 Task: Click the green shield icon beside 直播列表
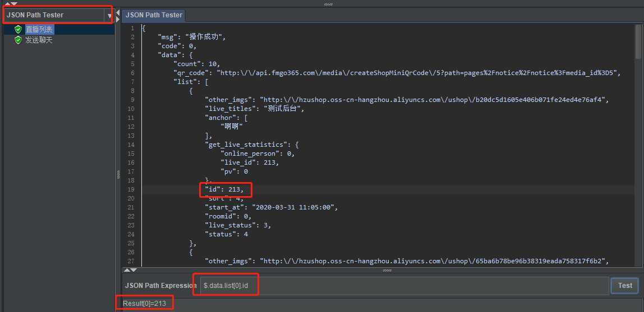coord(18,30)
